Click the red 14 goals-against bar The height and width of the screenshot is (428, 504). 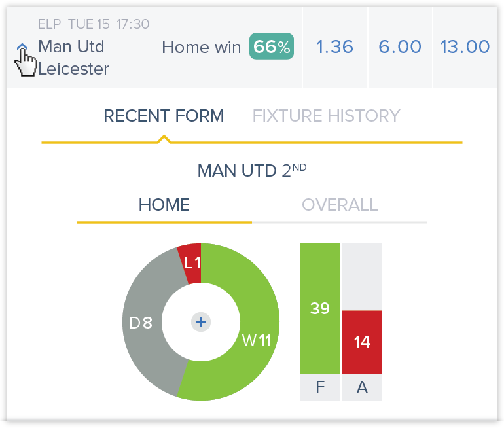362,342
